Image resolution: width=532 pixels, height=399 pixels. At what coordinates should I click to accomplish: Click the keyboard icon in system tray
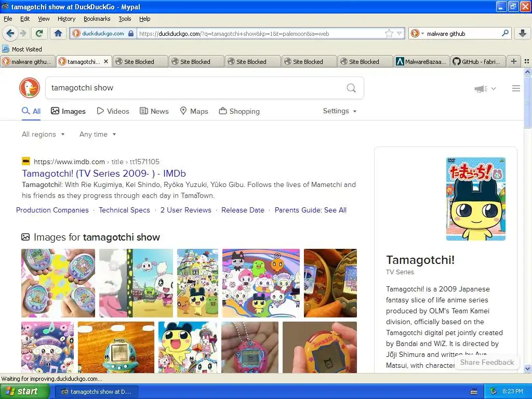474,392
